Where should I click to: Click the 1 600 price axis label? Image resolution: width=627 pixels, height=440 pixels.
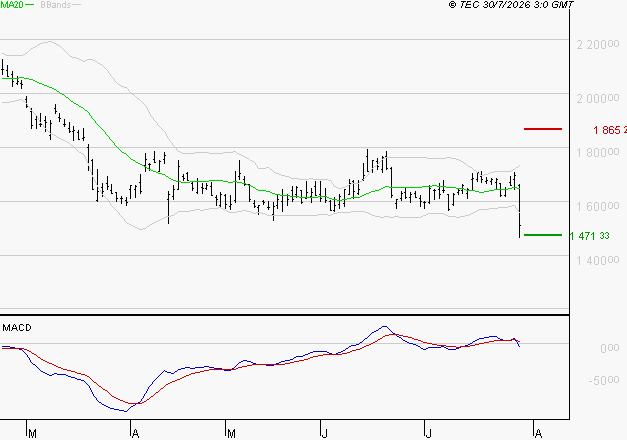click(598, 206)
